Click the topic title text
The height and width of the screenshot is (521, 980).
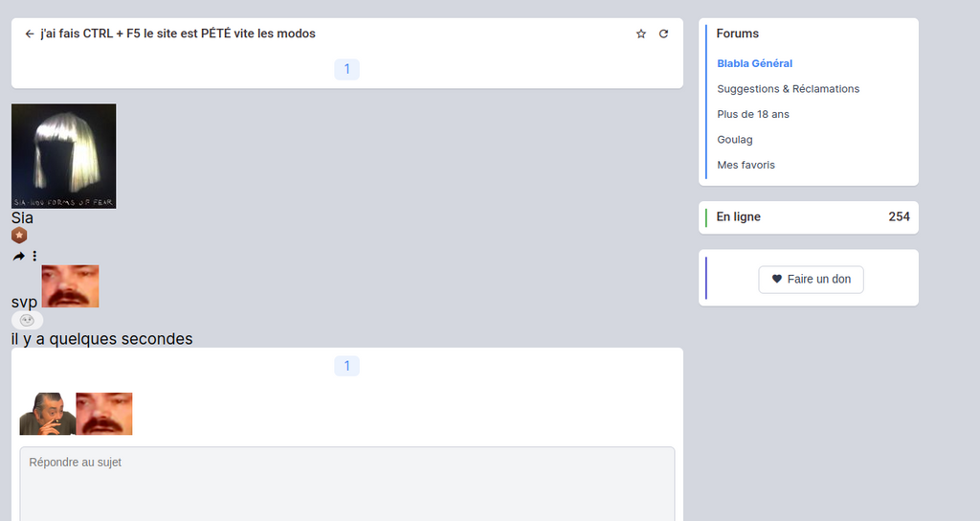178,34
